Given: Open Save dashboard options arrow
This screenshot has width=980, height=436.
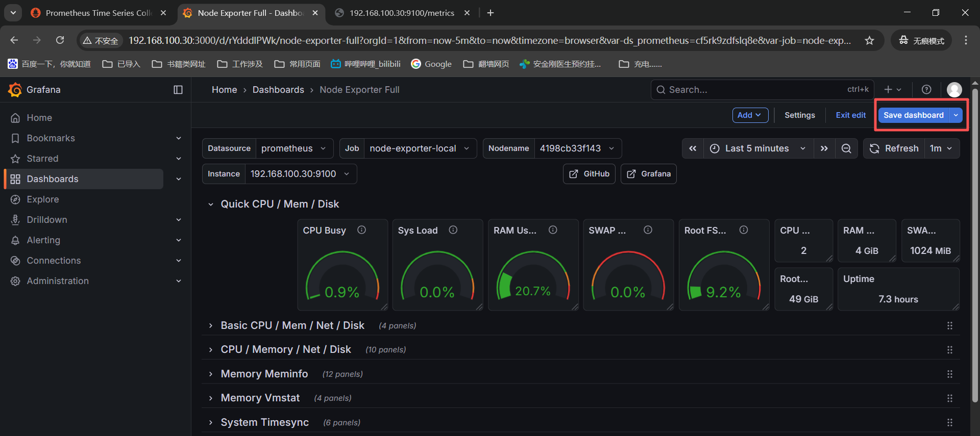Looking at the screenshot, I should click(956, 115).
